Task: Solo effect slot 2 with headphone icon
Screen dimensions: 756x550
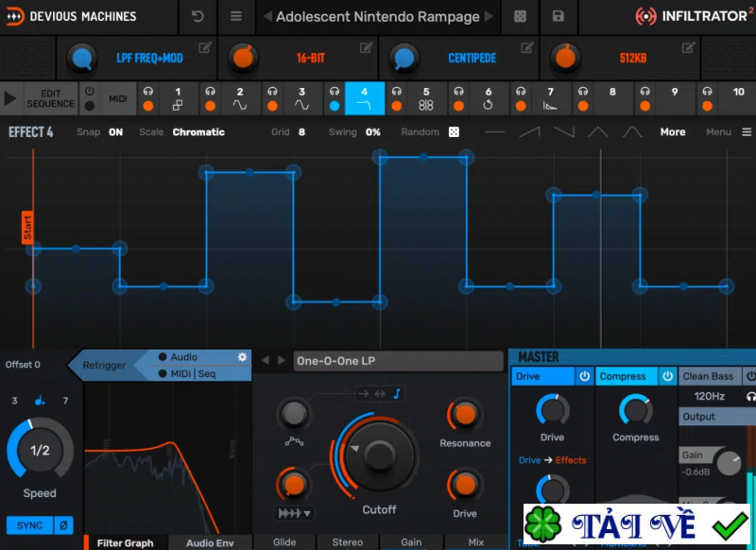Action: pos(210,92)
